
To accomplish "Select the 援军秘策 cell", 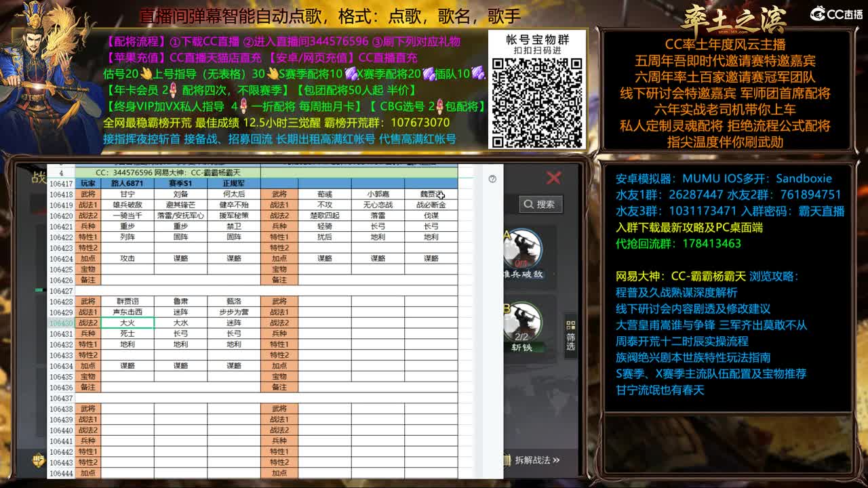I will pyautogui.click(x=234, y=216).
